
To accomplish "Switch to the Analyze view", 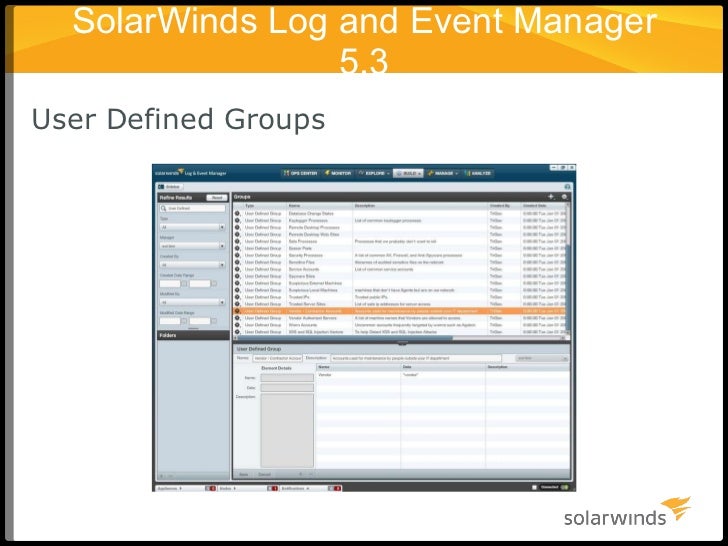I will 478,173.
